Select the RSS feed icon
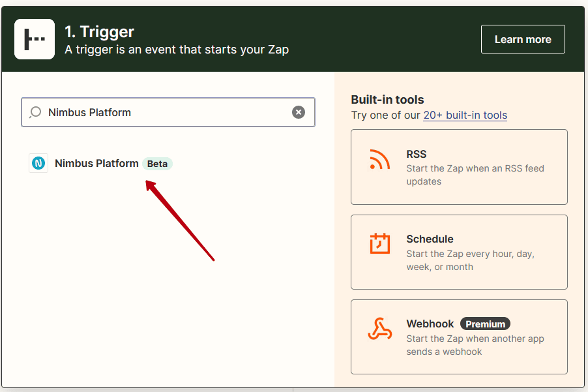This screenshot has height=392, width=588. (380, 159)
